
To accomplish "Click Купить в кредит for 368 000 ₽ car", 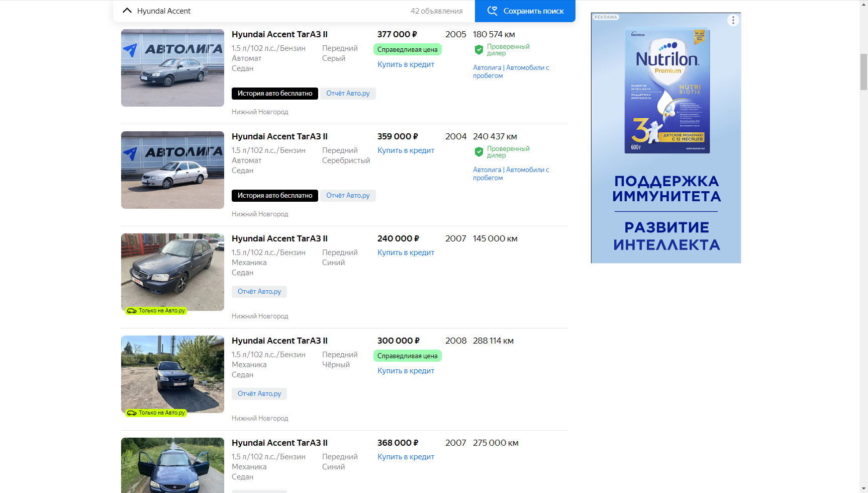I will tap(406, 457).
